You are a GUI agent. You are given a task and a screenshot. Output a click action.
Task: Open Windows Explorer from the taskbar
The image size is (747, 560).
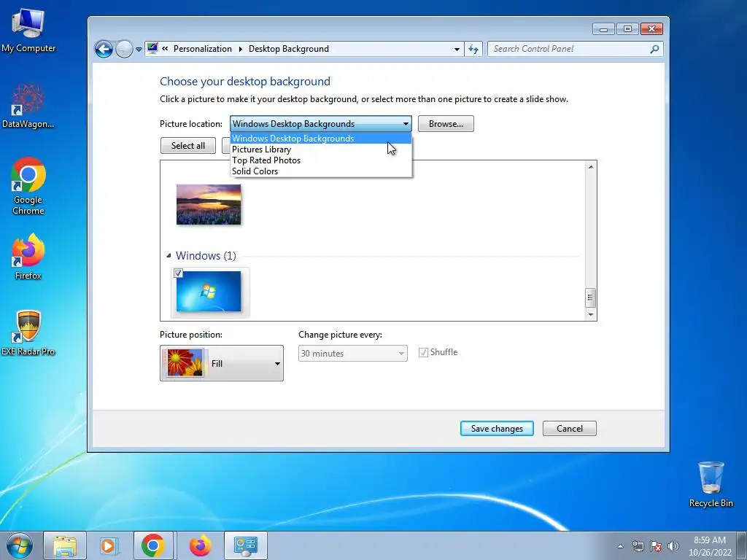point(65,545)
